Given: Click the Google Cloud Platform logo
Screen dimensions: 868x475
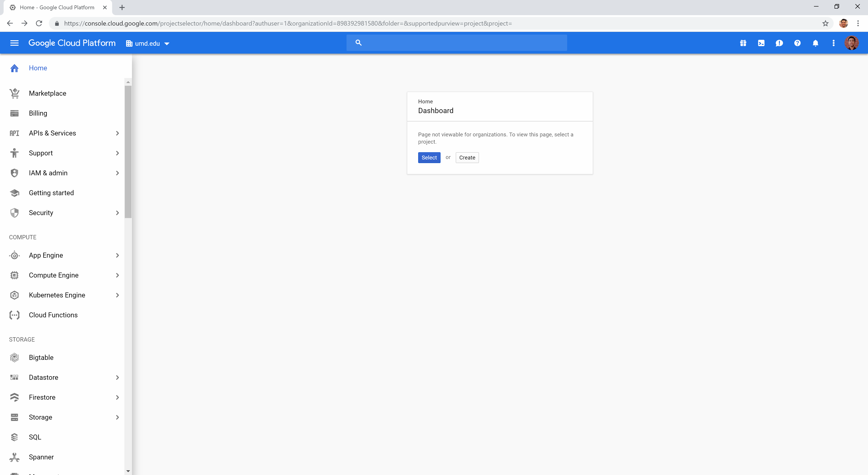Looking at the screenshot, I should coord(72,43).
